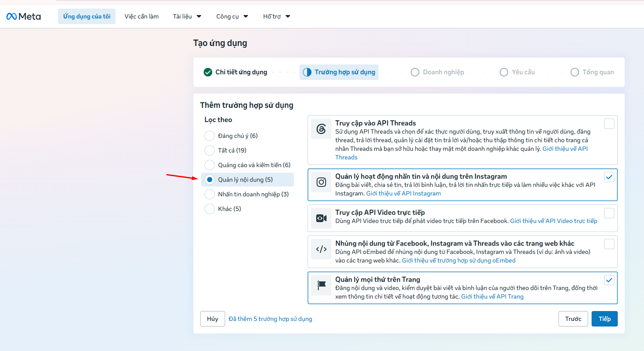Click the Meta logo
The width and height of the screenshot is (644, 351).
tap(24, 16)
